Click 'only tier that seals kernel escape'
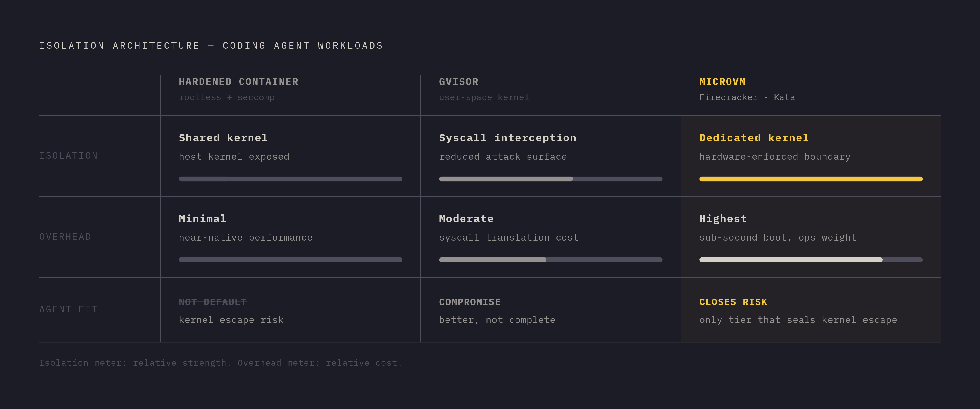This screenshot has width=980, height=409. tap(798, 320)
